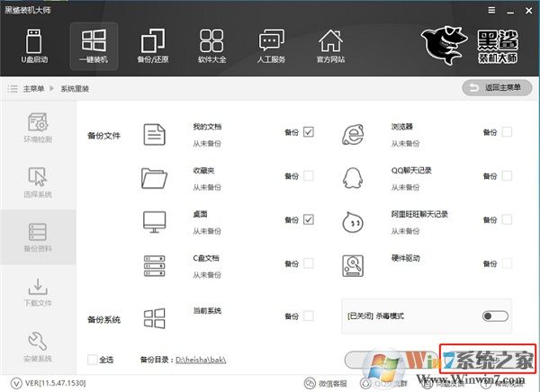Screen dimensions: 540x392
Task: Click the 从未备份 text under 浏览器
Action: tap(405, 144)
